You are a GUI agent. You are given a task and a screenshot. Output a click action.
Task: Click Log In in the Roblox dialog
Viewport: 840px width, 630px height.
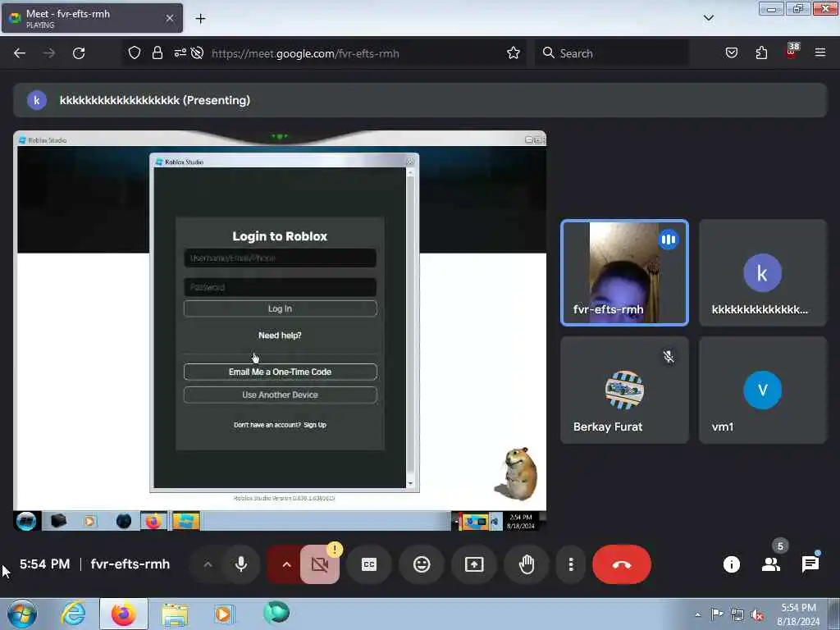pyautogui.click(x=281, y=308)
